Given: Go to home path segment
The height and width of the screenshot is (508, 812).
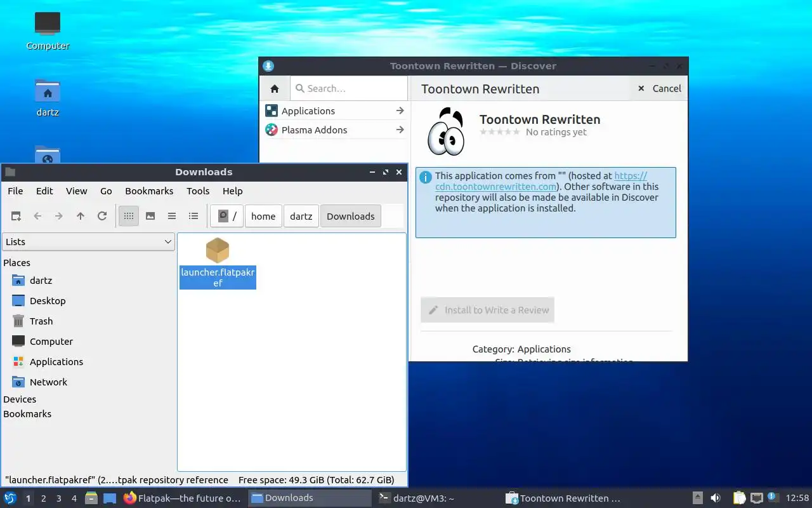Looking at the screenshot, I should point(263,216).
